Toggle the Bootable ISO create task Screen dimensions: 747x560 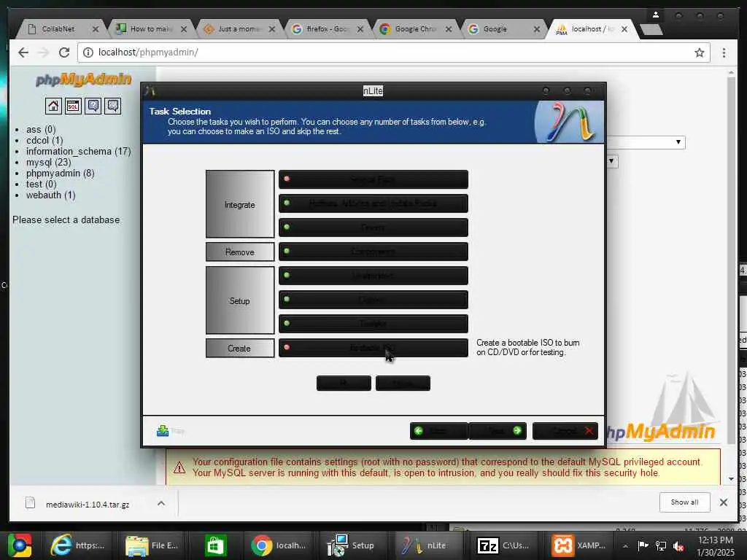[x=373, y=348]
